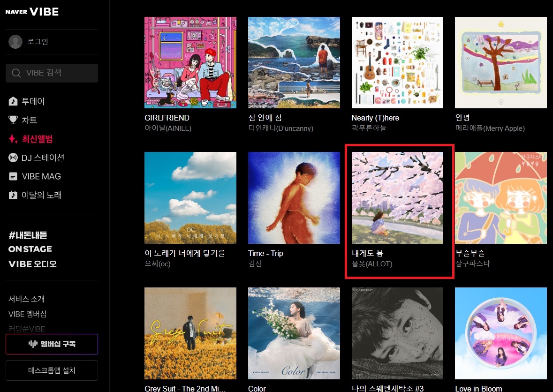Click the 내게도 봄 album title

[367, 253]
